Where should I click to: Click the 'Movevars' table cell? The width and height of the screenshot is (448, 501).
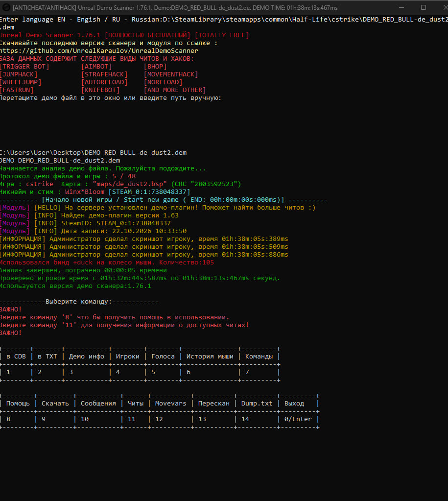pyautogui.click(x=171, y=403)
